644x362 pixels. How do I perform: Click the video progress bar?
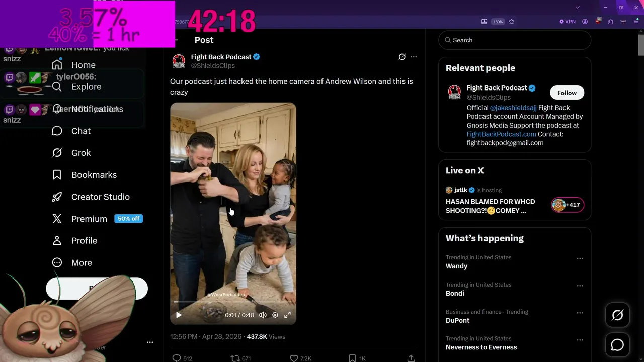pos(233,302)
